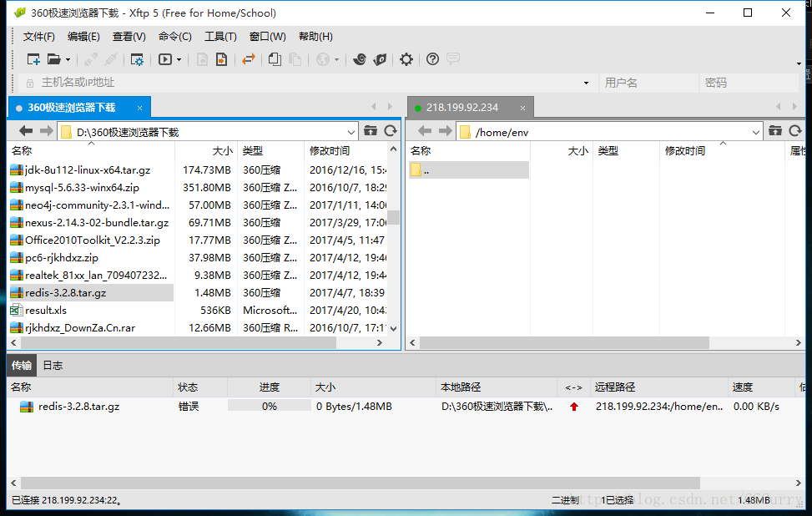Screen dimensions: 812x516
Task: Select mysql-5.6.33-winx64.zip in local list
Action: [82, 188]
